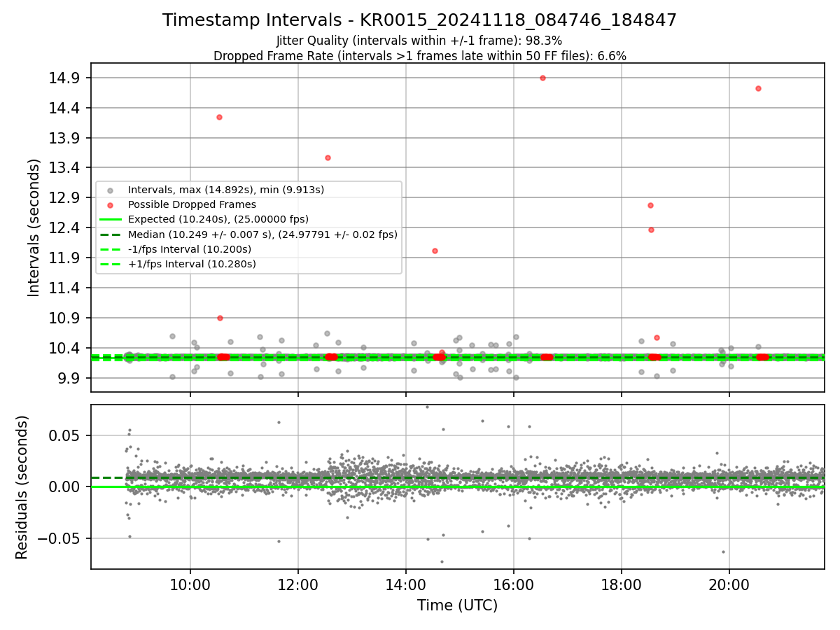Image resolution: width=840 pixels, height=630 pixels.
Task: Click the '12.9' y-axis tick label
Action: [x=64, y=198]
